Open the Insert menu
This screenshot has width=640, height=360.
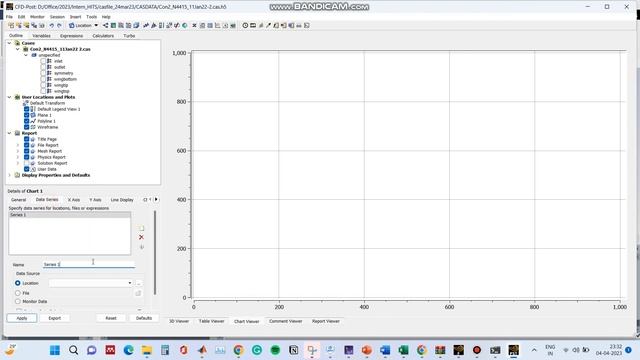point(76,17)
